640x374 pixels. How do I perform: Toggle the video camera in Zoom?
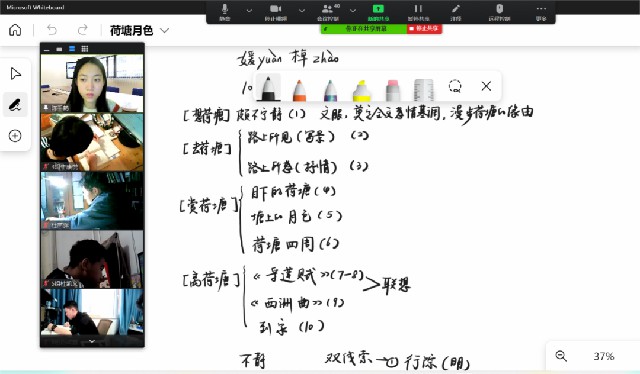click(x=276, y=12)
